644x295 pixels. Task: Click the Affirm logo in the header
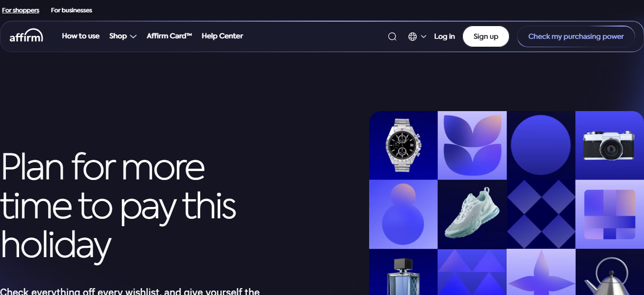tap(27, 35)
